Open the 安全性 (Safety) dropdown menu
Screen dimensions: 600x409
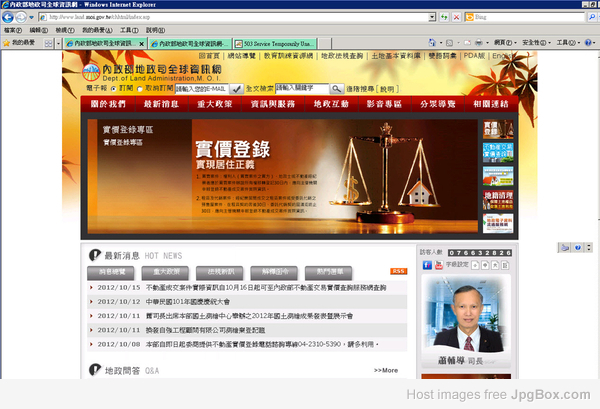(536, 42)
